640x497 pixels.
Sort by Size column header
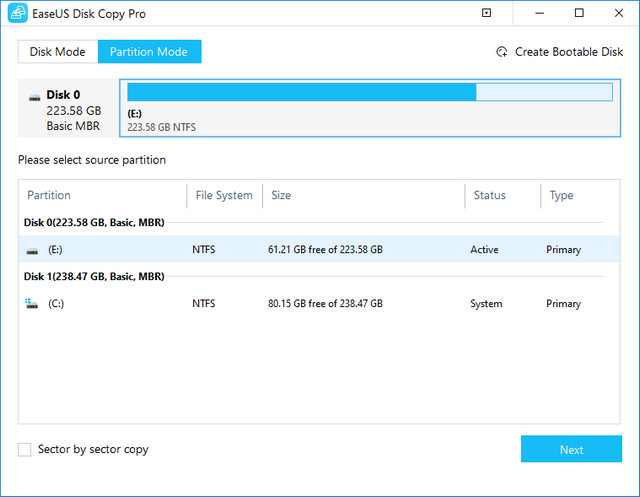281,196
